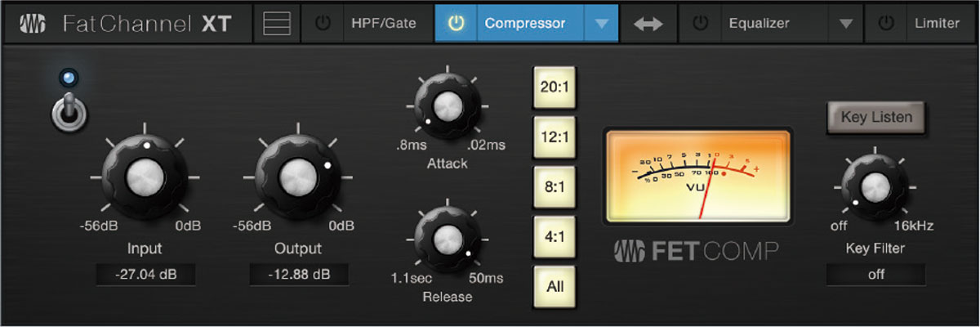Select the 8:1 ratio button
This screenshot has height=327, width=980.
pyautogui.click(x=555, y=186)
